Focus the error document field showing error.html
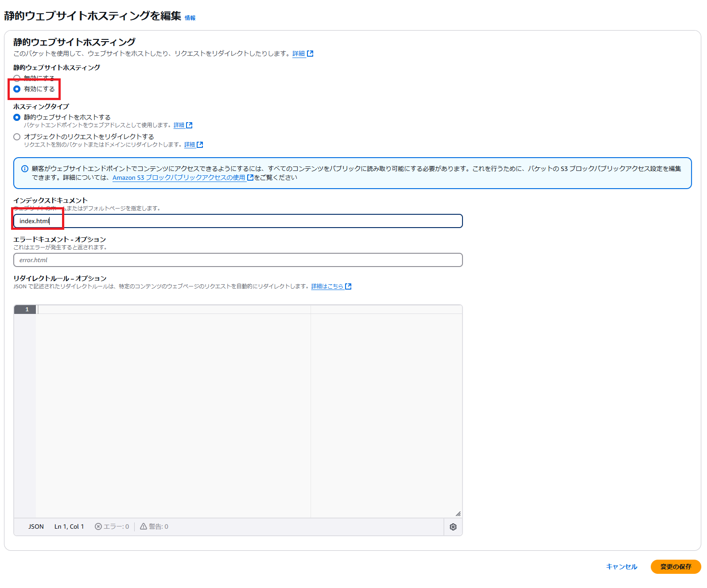Viewport: 707px width, 588px height. [x=238, y=260]
